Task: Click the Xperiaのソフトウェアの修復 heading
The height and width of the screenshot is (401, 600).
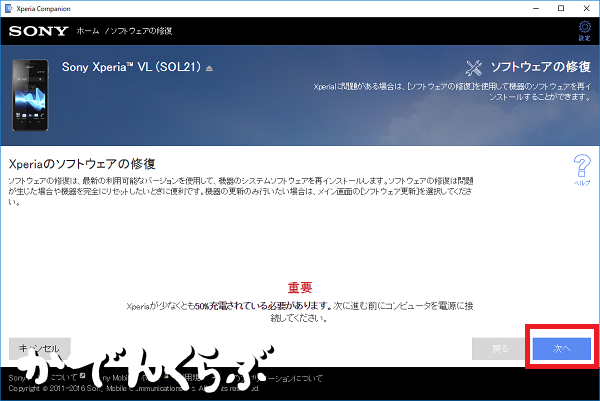Action: click(82, 164)
